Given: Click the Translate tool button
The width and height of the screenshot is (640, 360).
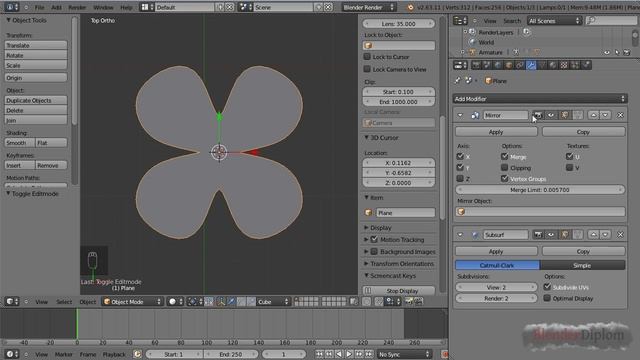Looking at the screenshot, I should pyautogui.click(x=36, y=45).
